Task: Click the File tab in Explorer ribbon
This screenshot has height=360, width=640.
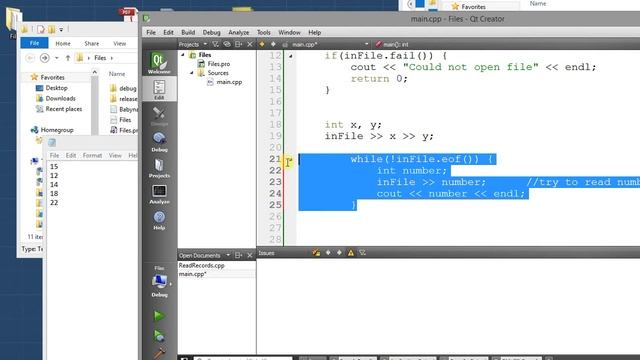Action: coord(34,43)
